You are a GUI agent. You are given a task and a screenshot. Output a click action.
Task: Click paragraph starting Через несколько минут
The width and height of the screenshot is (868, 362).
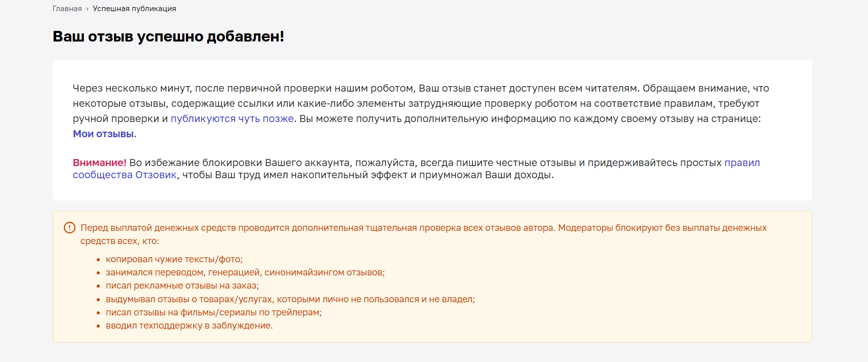421,111
